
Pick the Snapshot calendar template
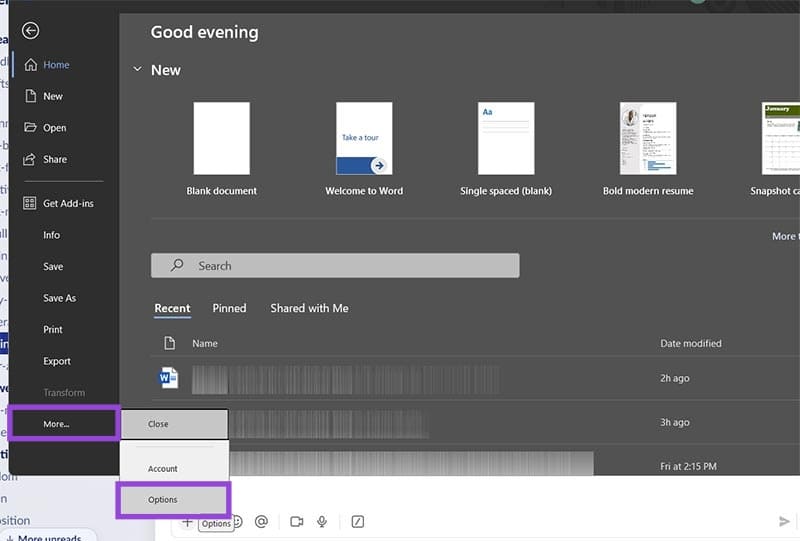[775, 149]
